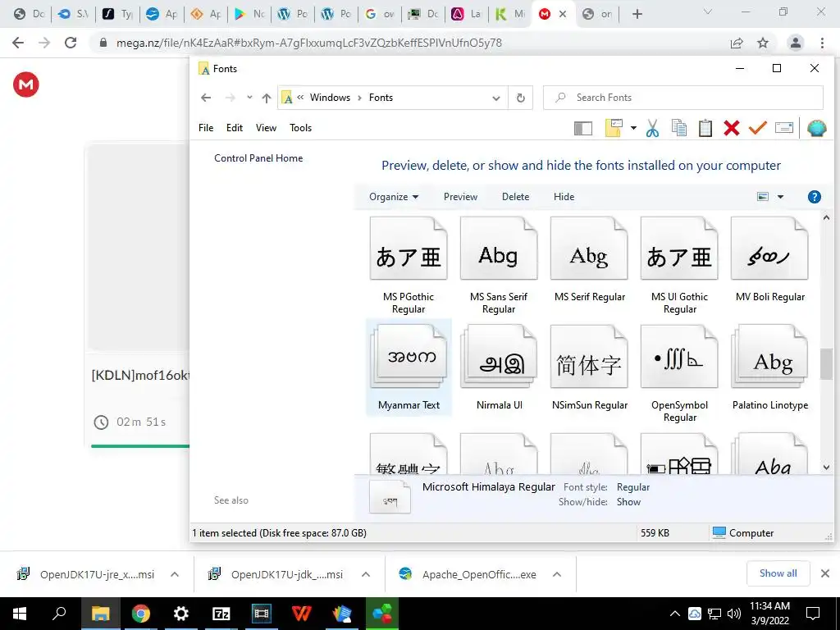Open Chrome's three-dot menu
The width and height of the screenshot is (840, 630).
pyautogui.click(x=822, y=43)
